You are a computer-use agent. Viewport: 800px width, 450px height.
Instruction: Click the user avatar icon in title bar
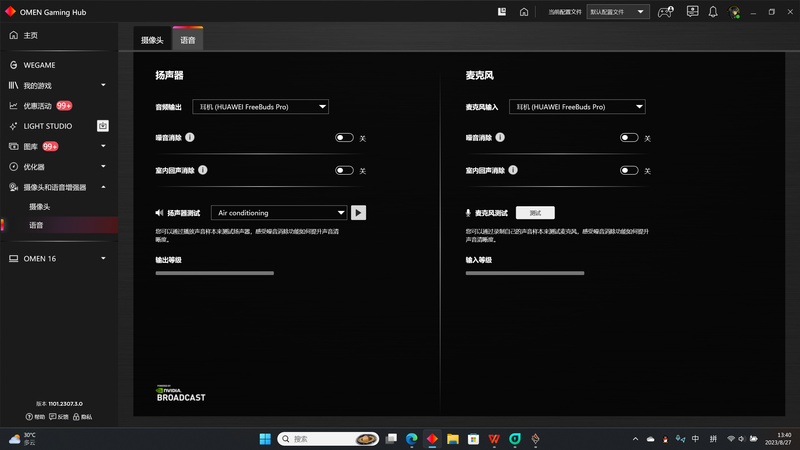pyautogui.click(x=735, y=12)
